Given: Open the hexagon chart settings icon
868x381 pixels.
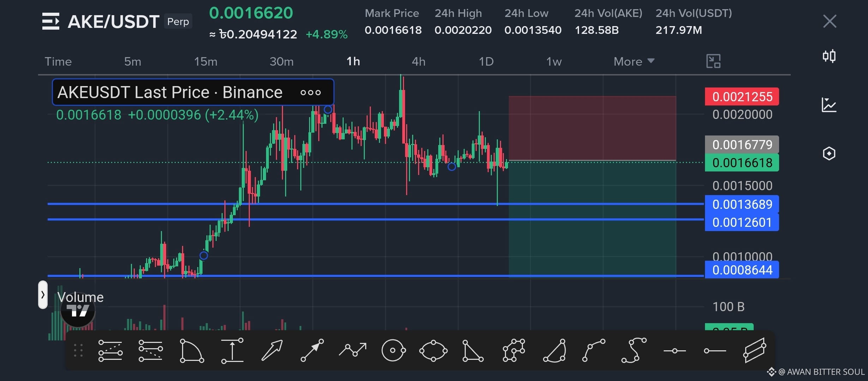Looking at the screenshot, I should coord(829,153).
